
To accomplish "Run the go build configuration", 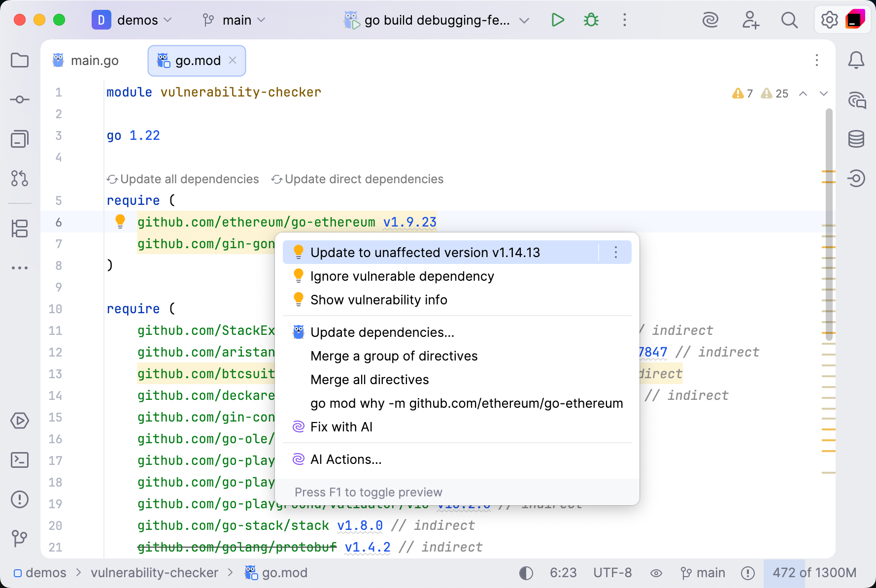I will click(x=557, y=20).
